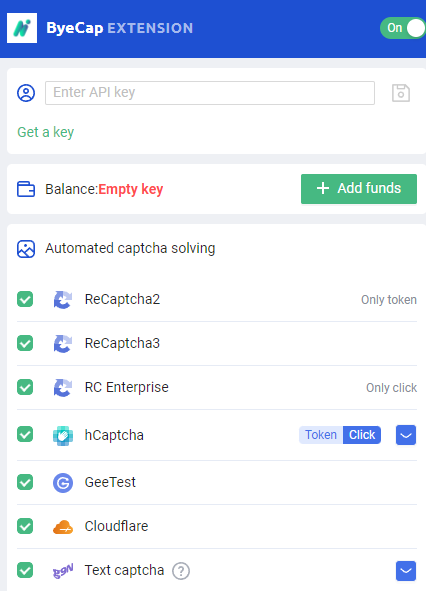Click the user profile icon beside API key

click(26, 93)
